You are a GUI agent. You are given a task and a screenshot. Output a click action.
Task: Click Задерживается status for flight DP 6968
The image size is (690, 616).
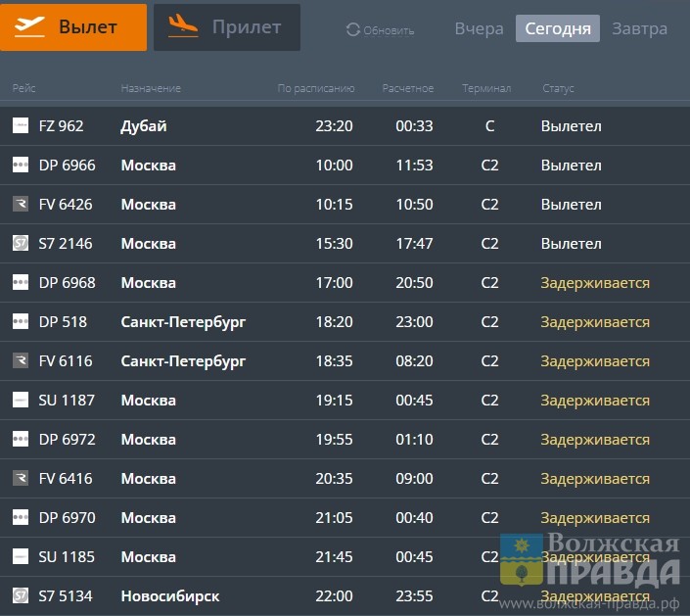pos(595,283)
